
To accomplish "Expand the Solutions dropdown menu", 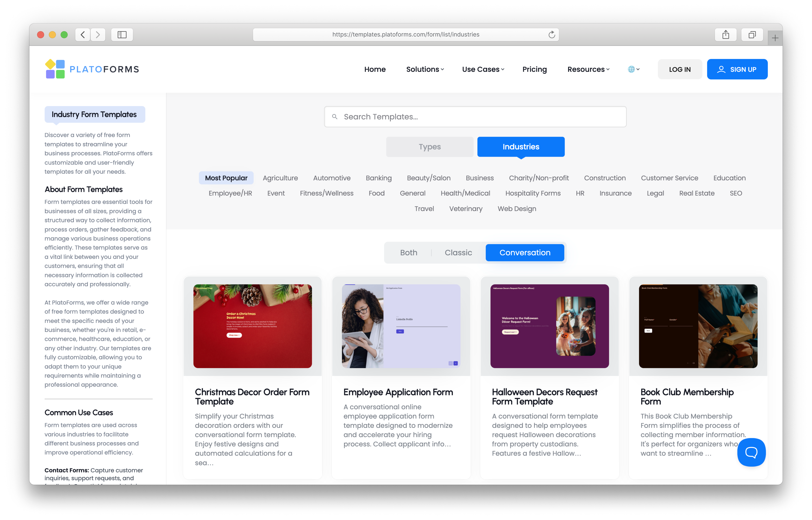I will [x=425, y=69].
